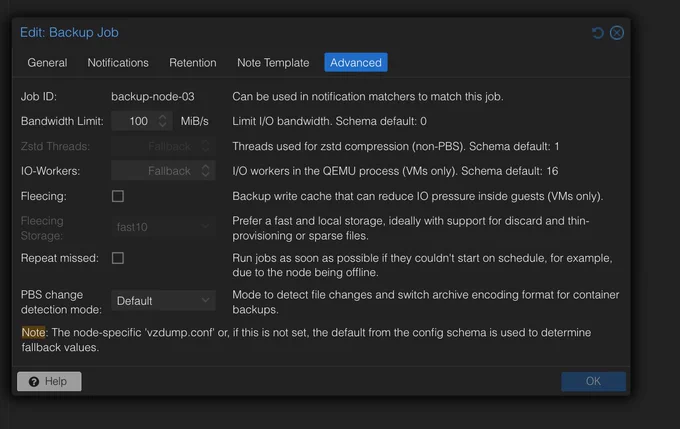Reset the backup job form
The width and height of the screenshot is (680, 429).
tap(598, 33)
